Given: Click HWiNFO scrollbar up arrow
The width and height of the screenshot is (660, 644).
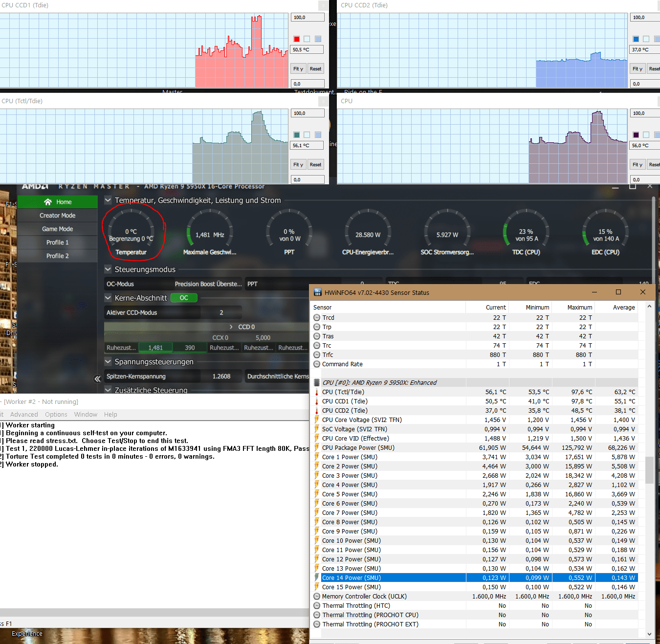Looking at the screenshot, I should [649, 307].
